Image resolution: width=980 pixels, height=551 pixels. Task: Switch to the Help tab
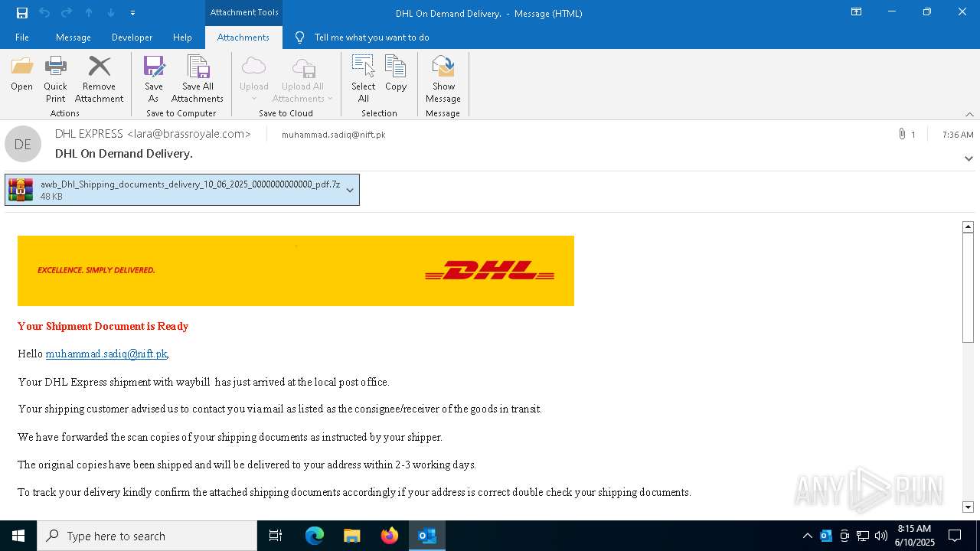[182, 37]
